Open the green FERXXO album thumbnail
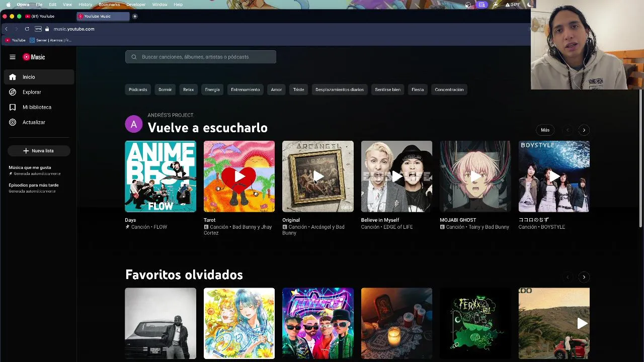The image size is (644, 362). (475, 323)
